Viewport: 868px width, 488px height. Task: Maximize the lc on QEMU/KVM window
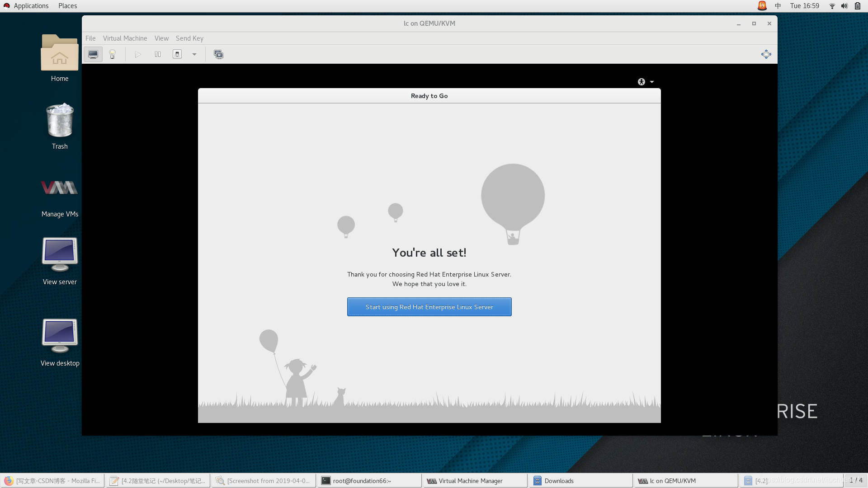coord(754,23)
